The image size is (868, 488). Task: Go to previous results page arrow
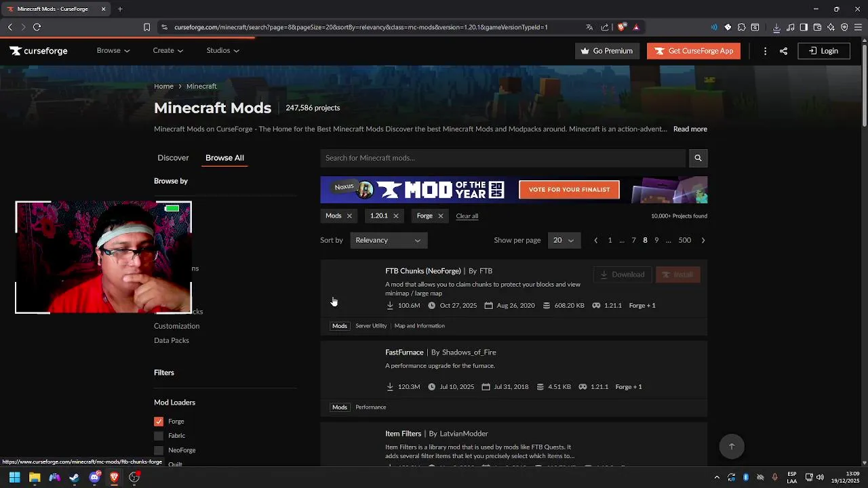tap(595, 240)
